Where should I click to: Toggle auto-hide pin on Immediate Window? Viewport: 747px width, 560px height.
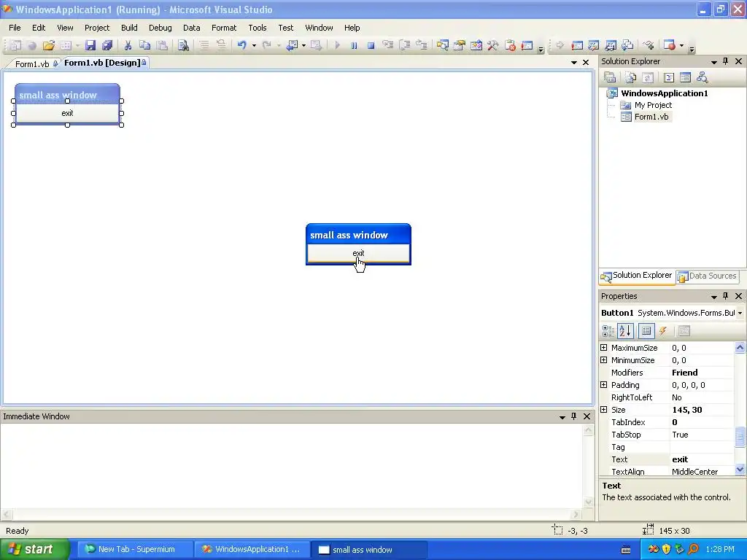coord(573,416)
